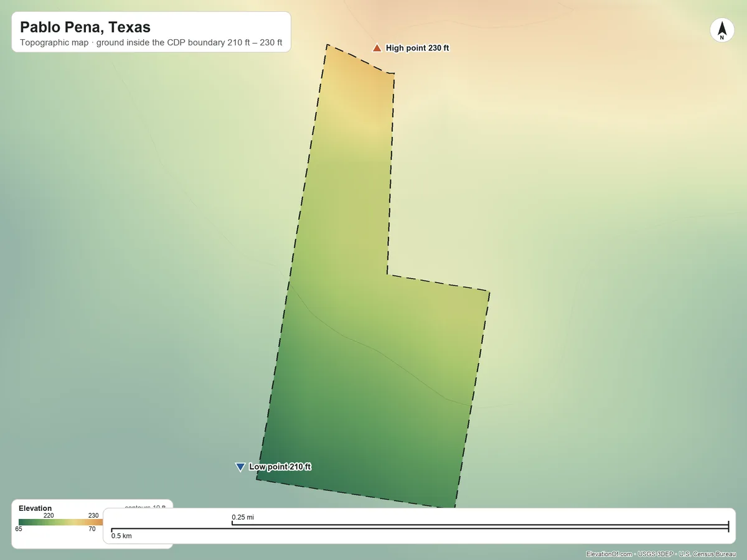Select the blue low point triangle marker
Viewport: 747px width, 560px height.
pos(240,467)
